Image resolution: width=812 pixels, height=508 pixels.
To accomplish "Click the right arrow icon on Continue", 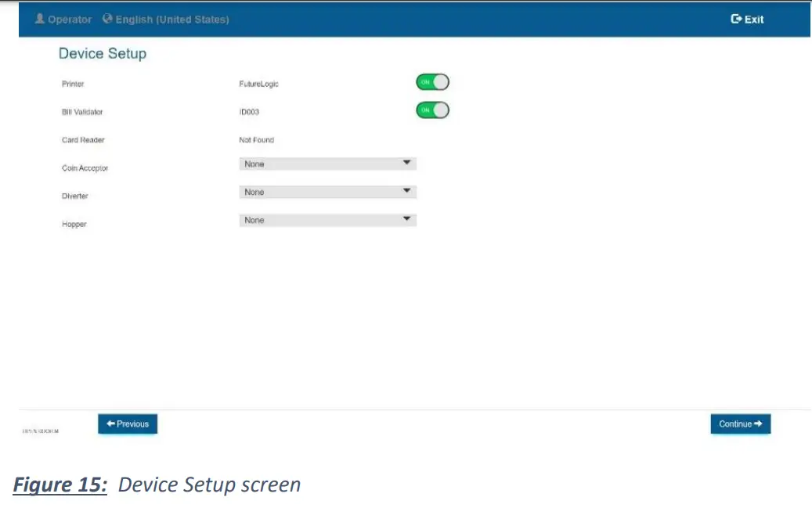I will 759,424.
